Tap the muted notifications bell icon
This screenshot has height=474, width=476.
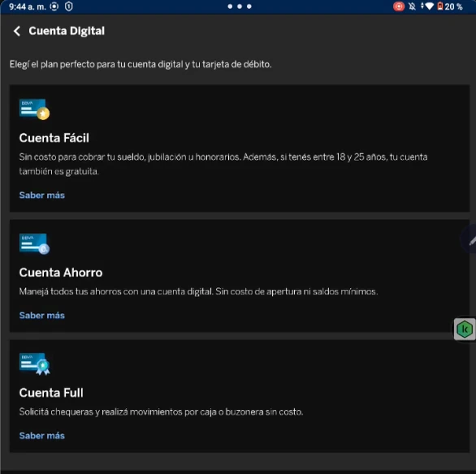(x=413, y=6)
